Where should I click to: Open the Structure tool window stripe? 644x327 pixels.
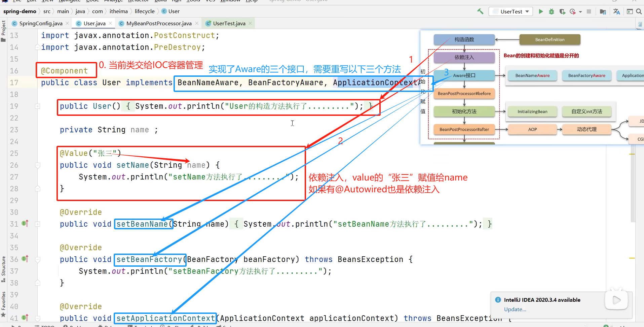point(3,269)
